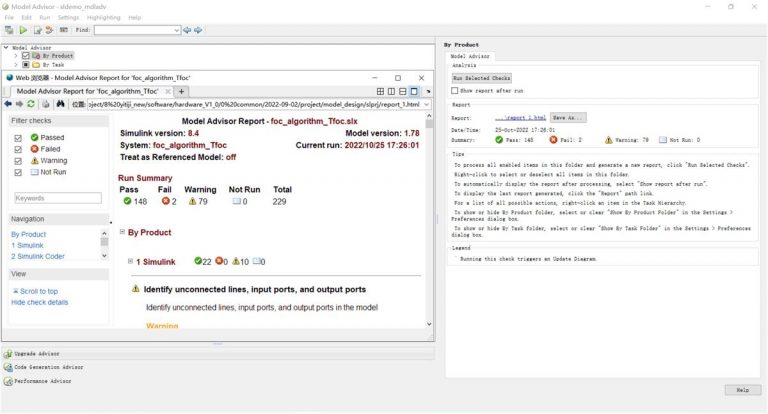The image size is (768, 414).
Task: Click the report page scrollbar down arrow
Action: click(x=429, y=324)
